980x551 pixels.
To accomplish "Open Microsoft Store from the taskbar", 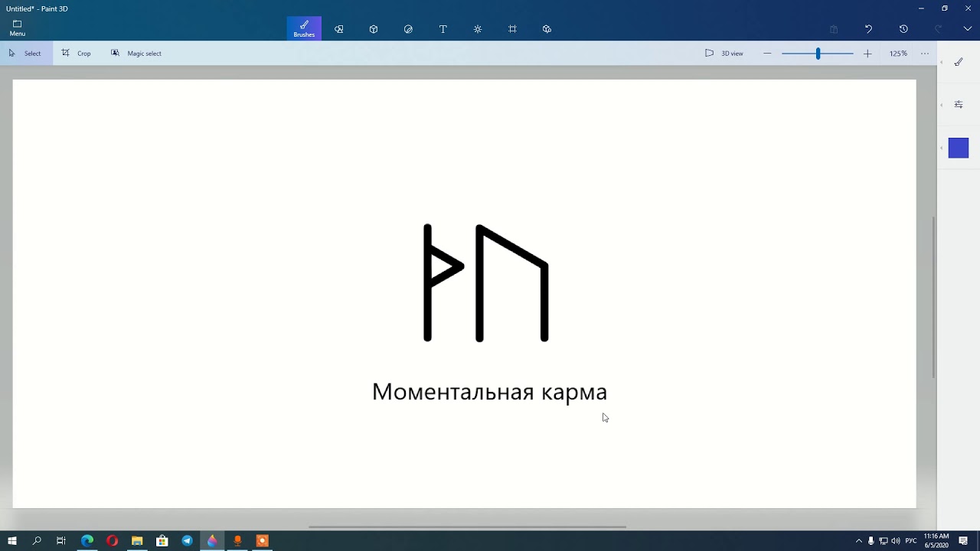I will coord(162,541).
